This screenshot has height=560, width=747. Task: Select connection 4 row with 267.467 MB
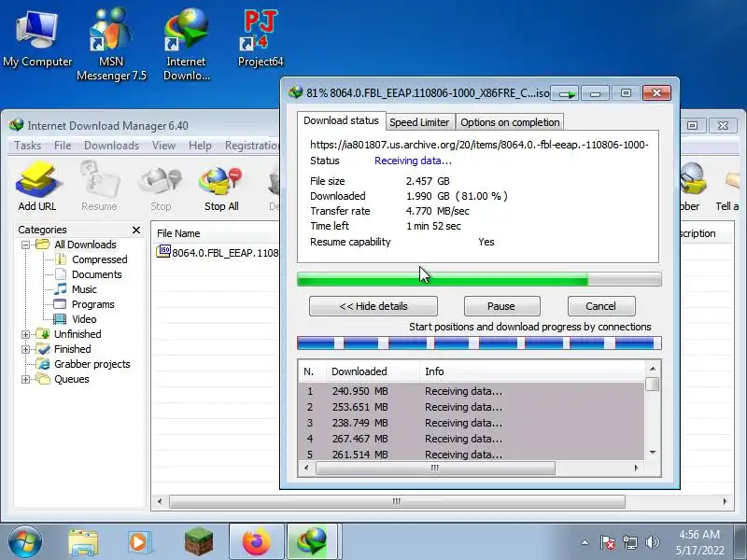tap(472, 439)
